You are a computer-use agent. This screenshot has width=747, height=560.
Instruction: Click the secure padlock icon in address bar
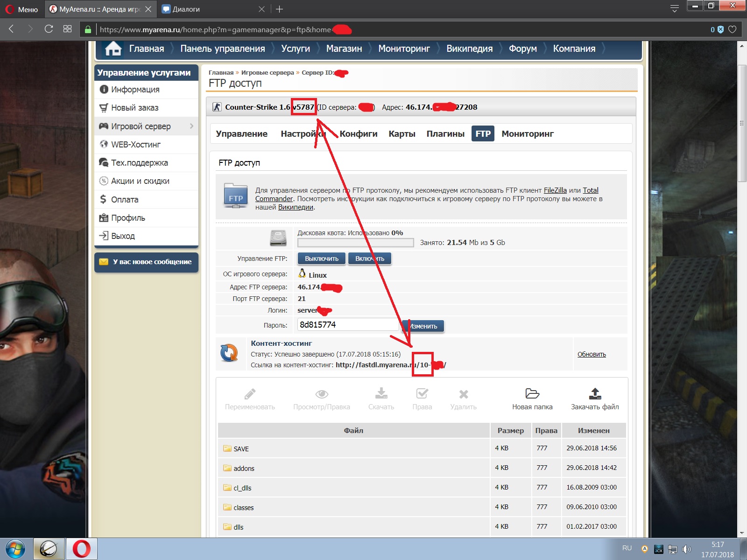(x=88, y=29)
